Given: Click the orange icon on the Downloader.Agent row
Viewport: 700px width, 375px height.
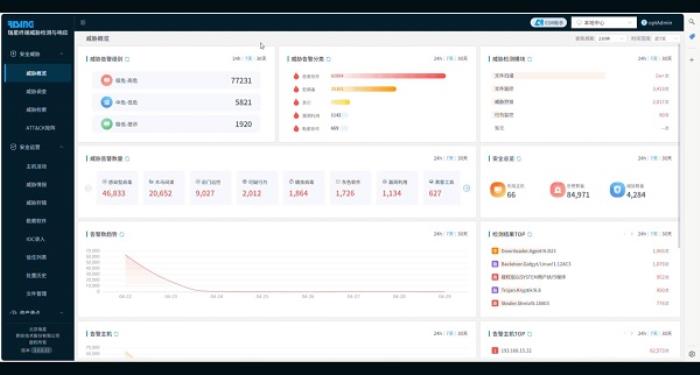Looking at the screenshot, I should tap(495, 251).
